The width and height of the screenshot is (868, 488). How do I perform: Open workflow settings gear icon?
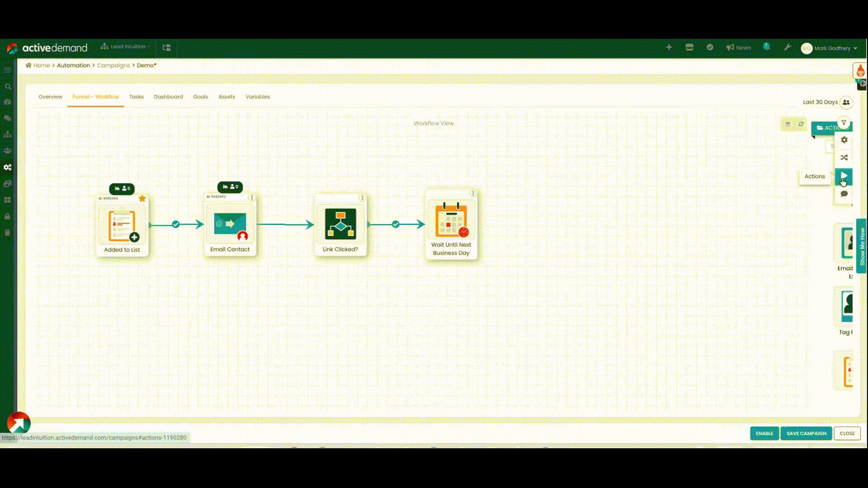(844, 140)
